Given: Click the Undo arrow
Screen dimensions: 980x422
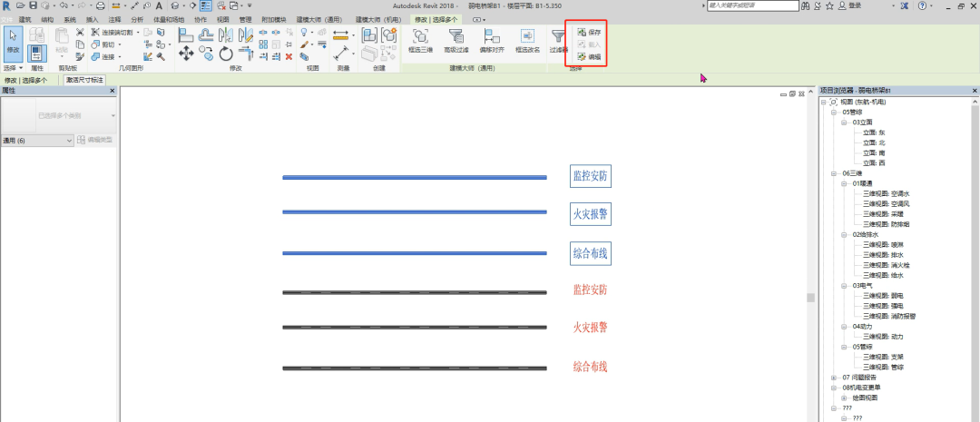Looking at the screenshot, I should (64, 5).
